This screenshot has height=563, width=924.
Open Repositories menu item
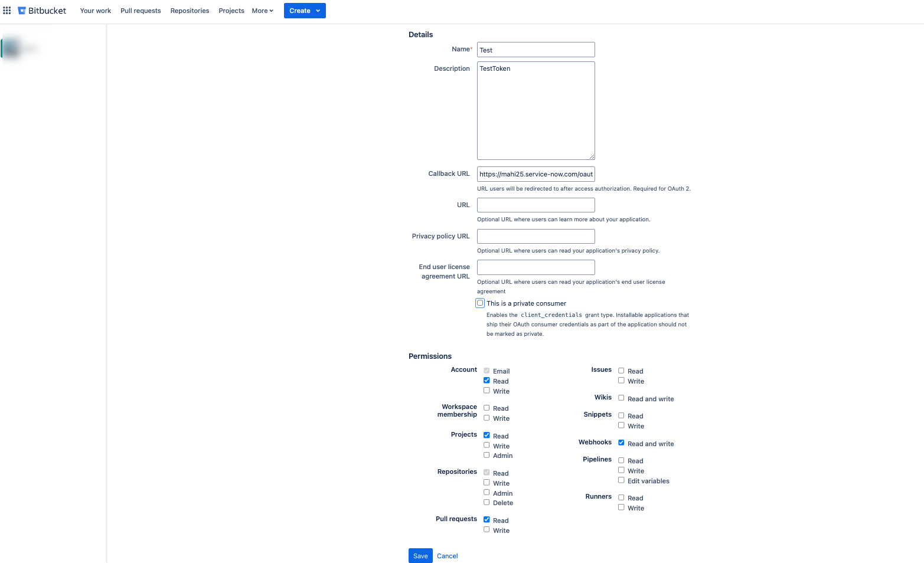coord(190,11)
